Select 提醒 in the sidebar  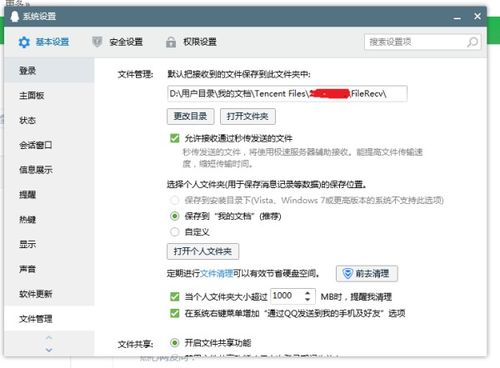point(49,195)
